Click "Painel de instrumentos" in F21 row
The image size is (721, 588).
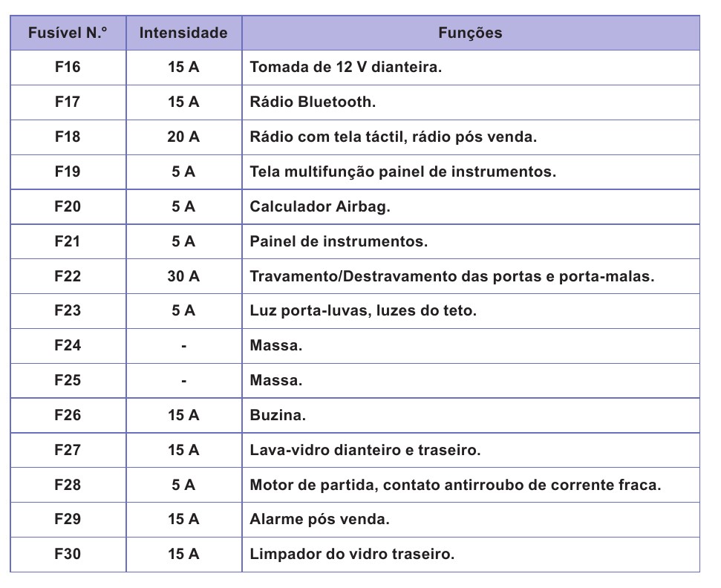coord(339,242)
